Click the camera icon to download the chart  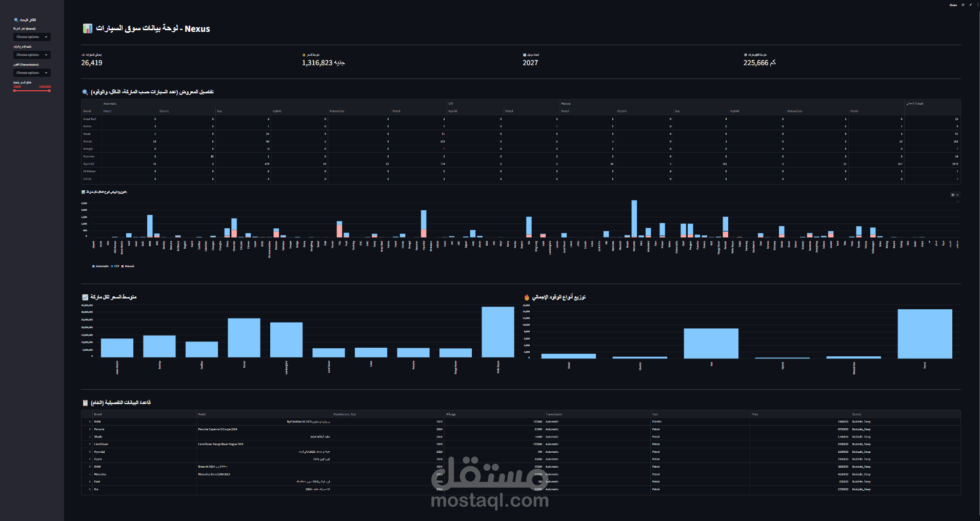coord(953,195)
